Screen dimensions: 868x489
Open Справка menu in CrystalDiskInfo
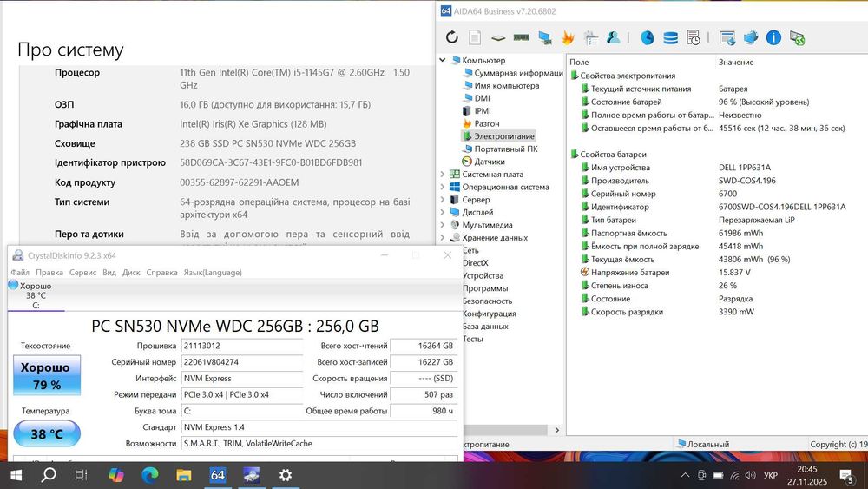coord(161,273)
